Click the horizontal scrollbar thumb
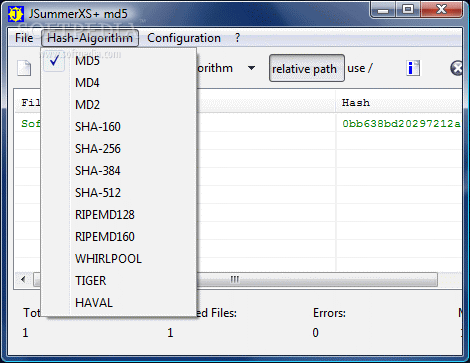The image size is (470, 363). (x=235, y=279)
